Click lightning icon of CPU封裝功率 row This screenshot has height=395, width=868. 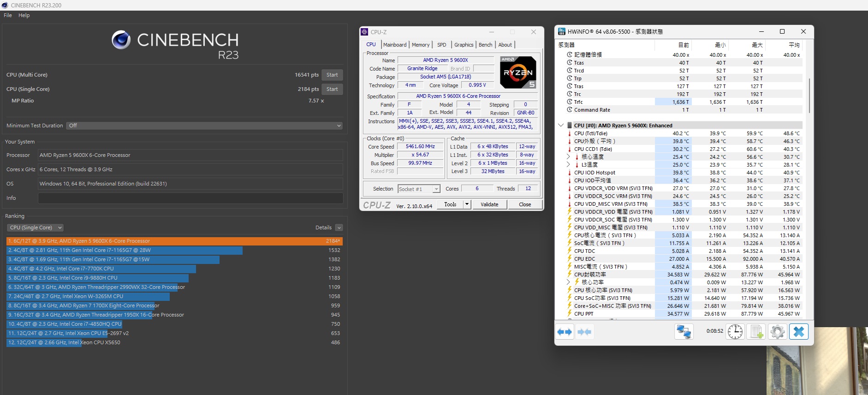pos(569,275)
